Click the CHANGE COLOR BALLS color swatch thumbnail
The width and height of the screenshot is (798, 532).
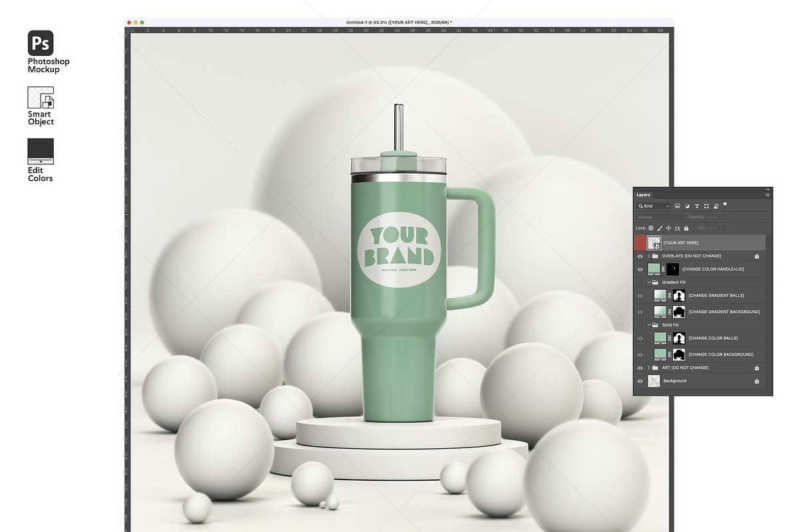tap(659, 338)
